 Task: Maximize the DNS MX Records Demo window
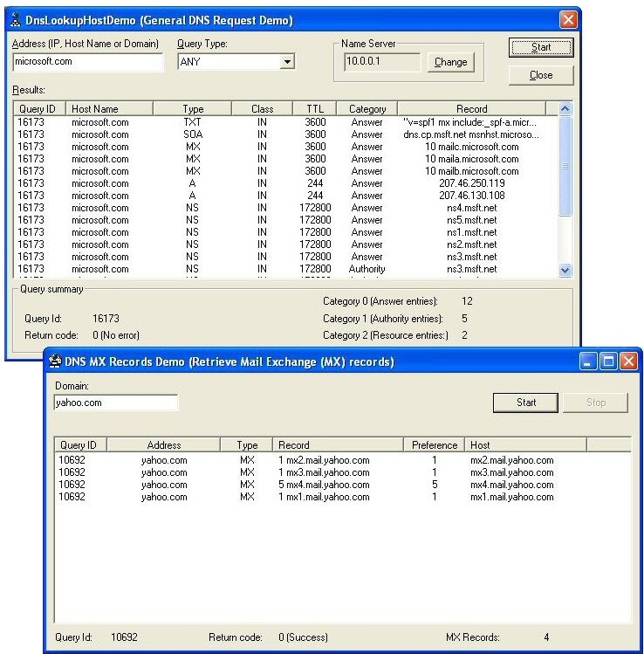click(608, 361)
